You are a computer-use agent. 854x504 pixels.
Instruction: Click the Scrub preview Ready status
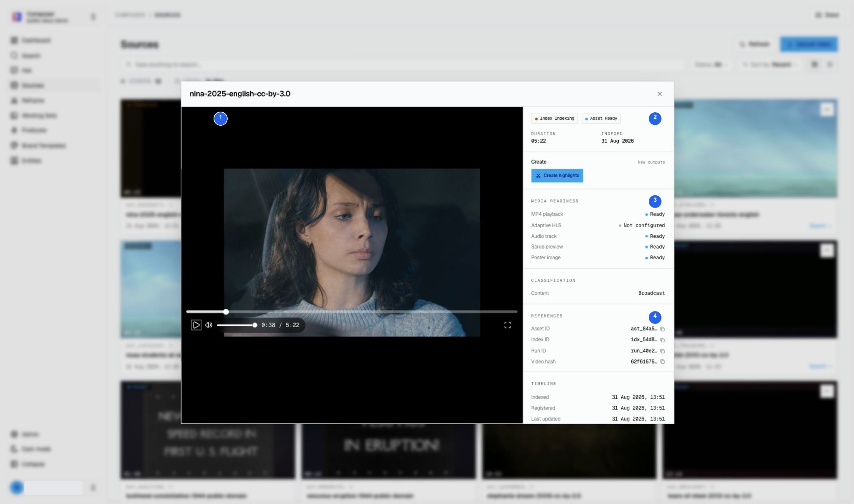click(x=655, y=247)
